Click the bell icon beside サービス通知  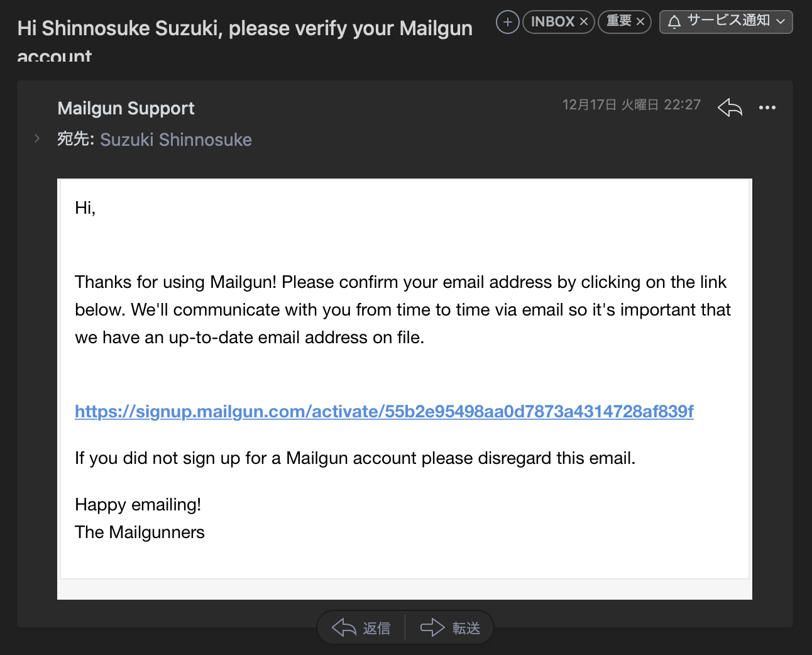(674, 22)
